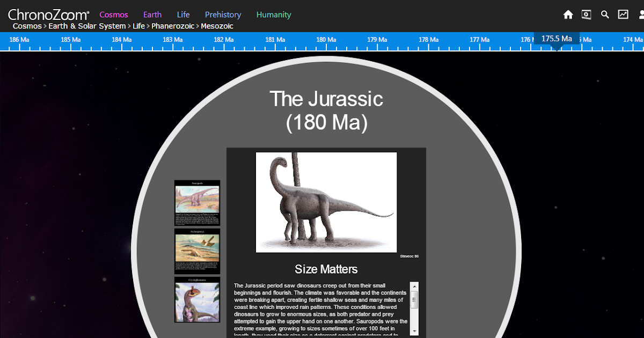This screenshot has height=338, width=644.
Task: Select the Cosmos menu item
Action: tap(113, 14)
